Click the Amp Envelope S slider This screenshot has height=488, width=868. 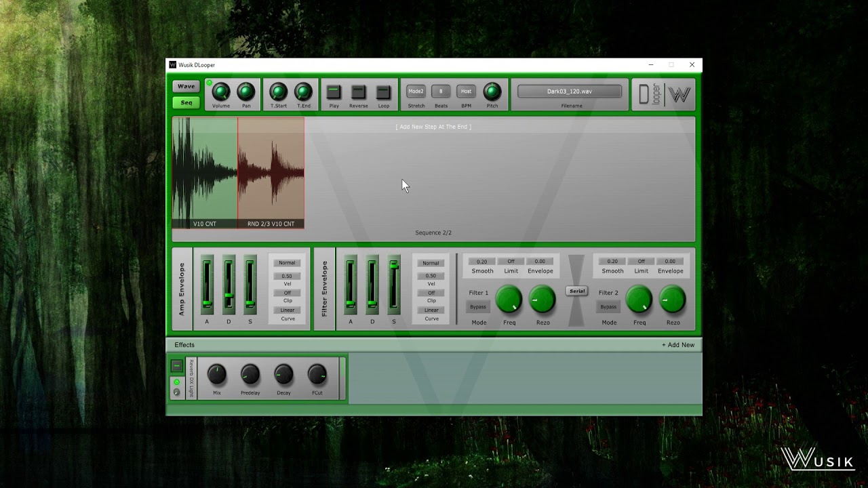(250, 285)
